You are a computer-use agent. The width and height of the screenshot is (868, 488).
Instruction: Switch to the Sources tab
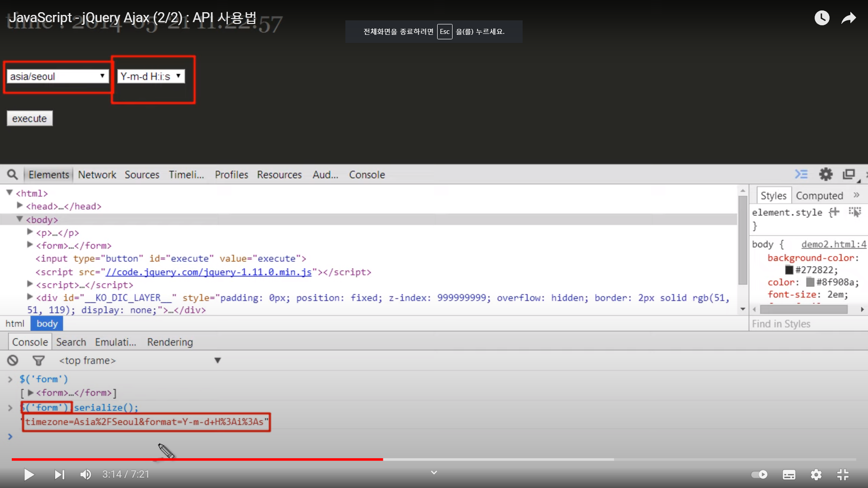point(142,174)
